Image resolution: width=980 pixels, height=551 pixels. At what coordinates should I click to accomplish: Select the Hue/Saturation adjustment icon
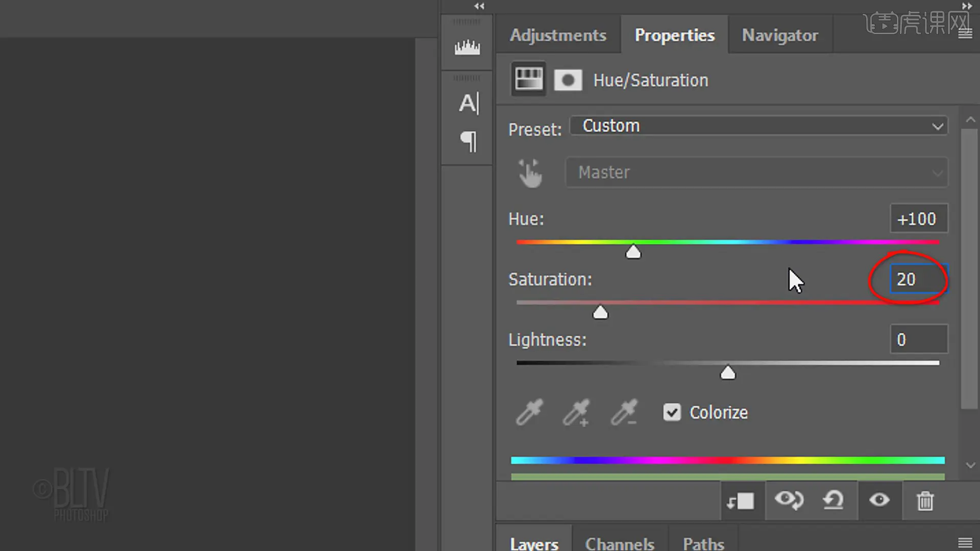point(529,80)
